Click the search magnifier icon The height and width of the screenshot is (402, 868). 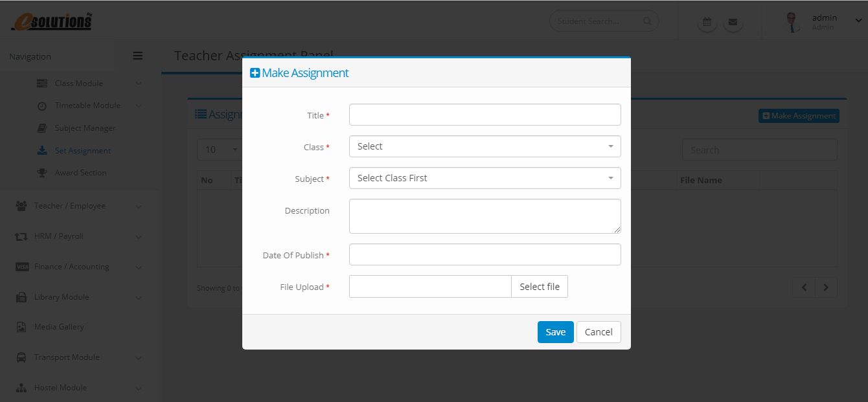click(x=647, y=21)
